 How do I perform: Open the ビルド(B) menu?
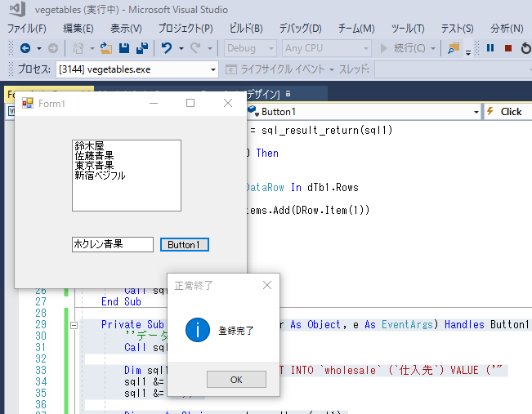tap(244, 29)
